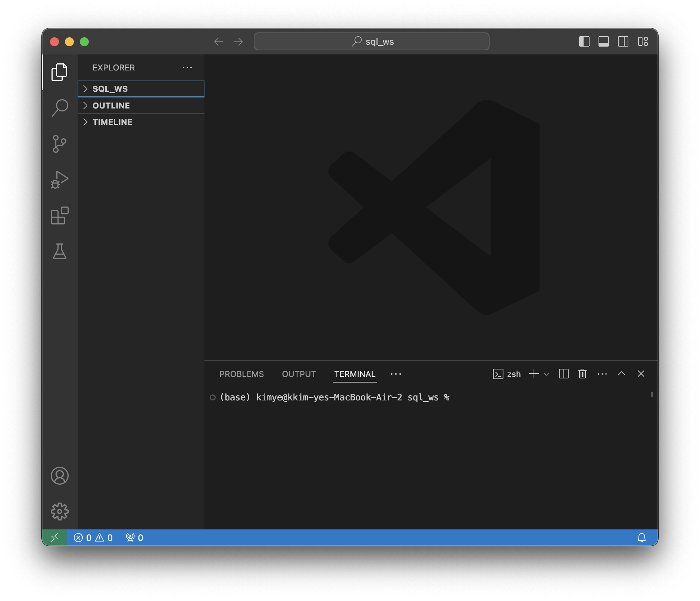
Task: Click the zsh terminal shell icon
Action: click(498, 374)
